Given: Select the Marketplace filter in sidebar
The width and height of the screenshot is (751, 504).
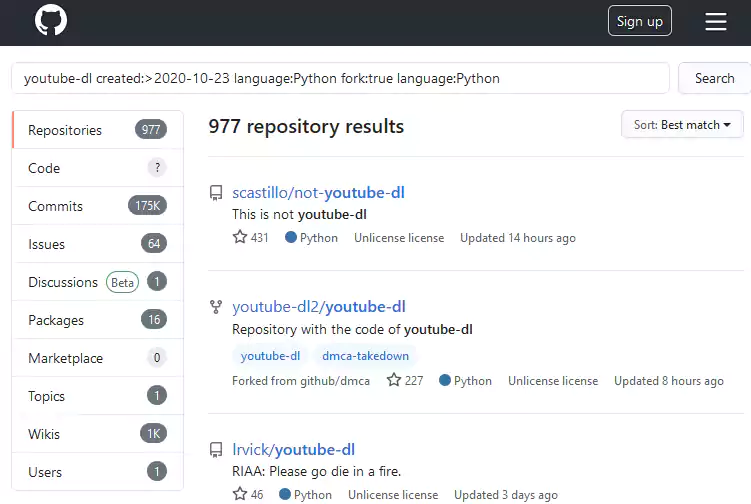Looking at the screenshot, I should coord(98,358).
